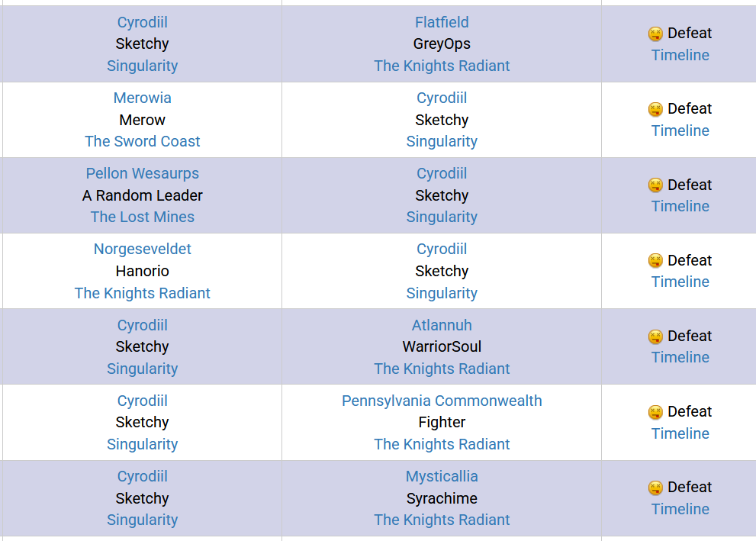The width and height of the screenshot is (756, 541).
Task: Open The Sword Coast alliance link
Action: pos(142,141)
